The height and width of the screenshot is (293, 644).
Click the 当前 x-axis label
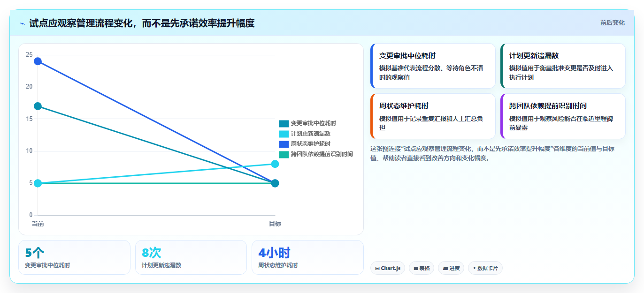tap(38, 224)
